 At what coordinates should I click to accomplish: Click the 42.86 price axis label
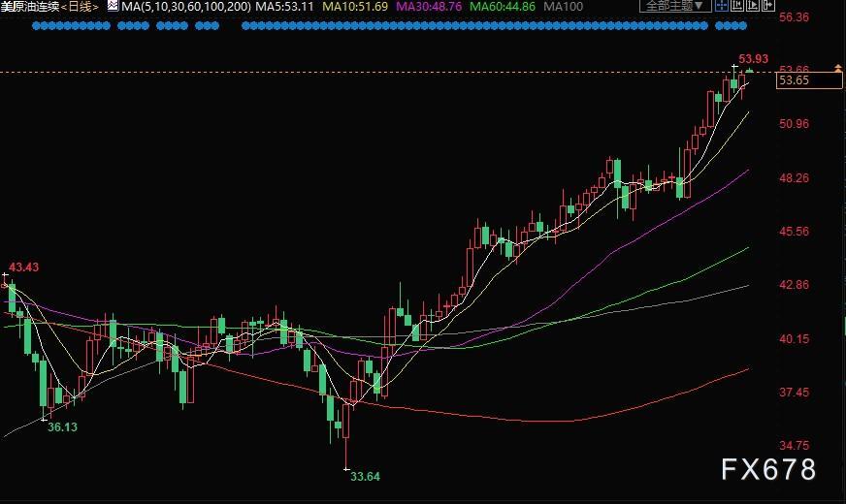pos(795,285)
